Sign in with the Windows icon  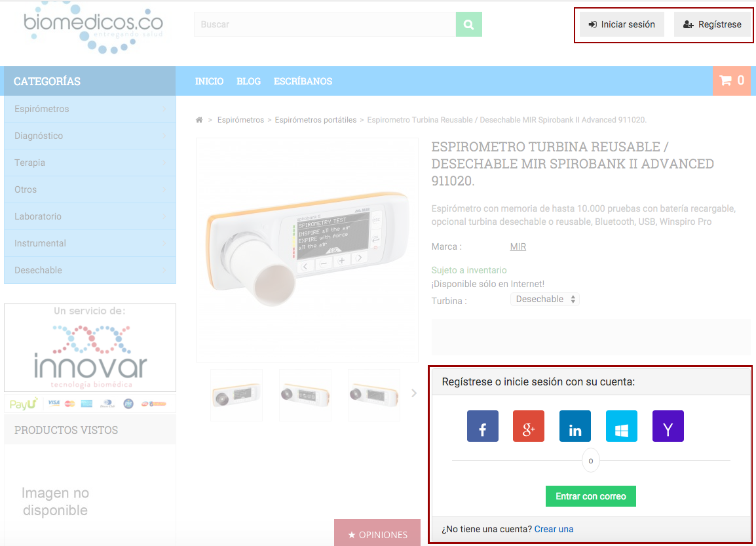pos(622,426)
